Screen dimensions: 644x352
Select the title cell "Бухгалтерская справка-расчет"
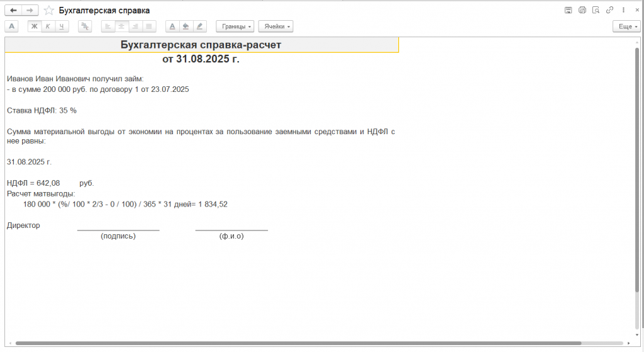pyautogui.click(x=201, y=45)
